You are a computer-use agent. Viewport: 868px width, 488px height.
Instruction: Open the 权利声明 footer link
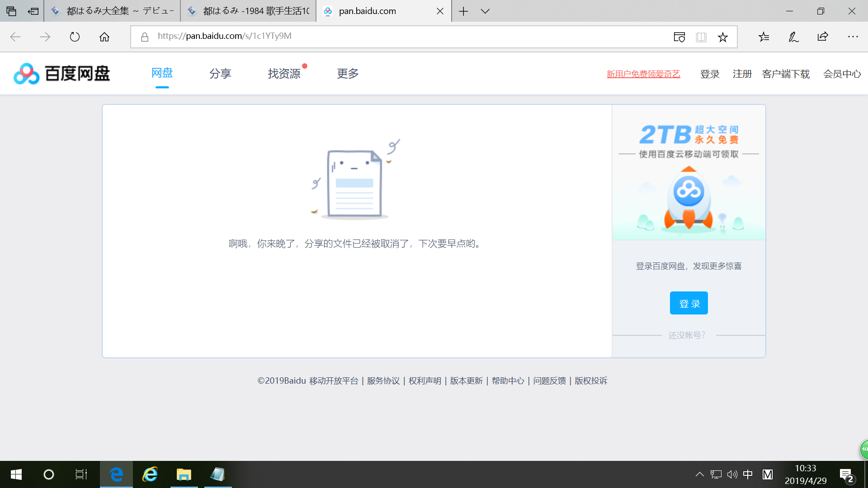425,381
